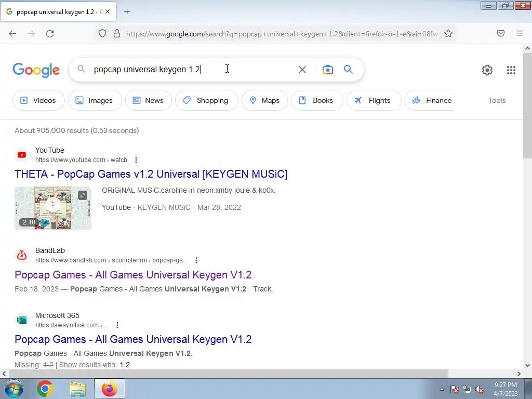532x399 pixels.
Task: Open THETA PopCap Games KEYGEN MUSiC link
Action: (x=151, y=174)
